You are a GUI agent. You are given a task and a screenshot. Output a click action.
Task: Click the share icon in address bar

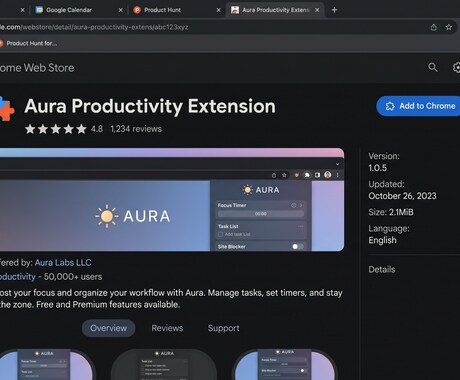pyautogui.click(x=433, y=27)
